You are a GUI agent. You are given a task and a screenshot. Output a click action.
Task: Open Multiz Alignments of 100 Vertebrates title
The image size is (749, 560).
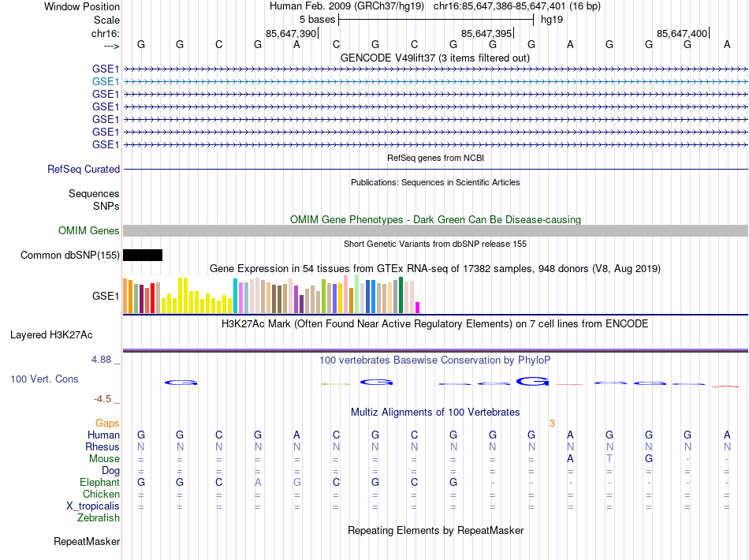click(435, 413)
